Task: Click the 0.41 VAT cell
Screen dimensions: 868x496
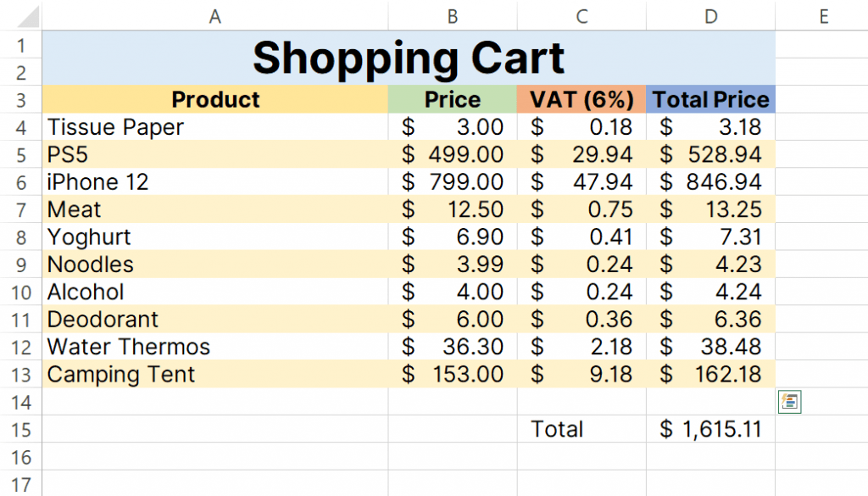Action: tap(581, 237)
